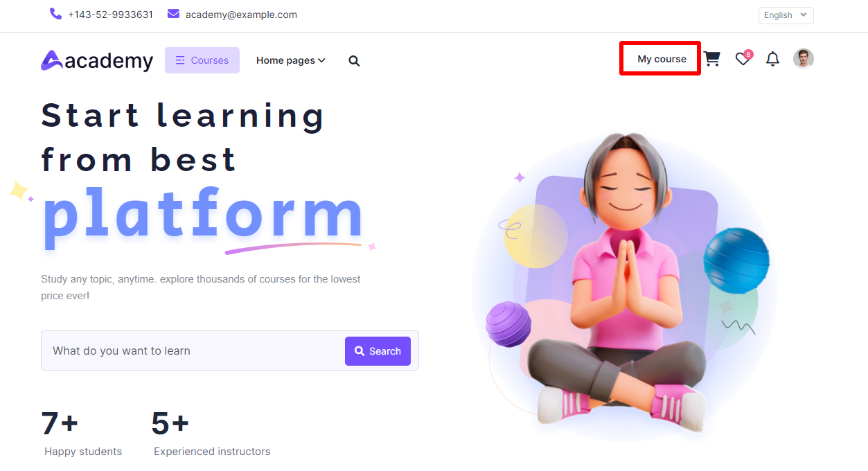The width and height of the screenshot is (868, 471).
Task: Open the shopping cart icon
Action: click(x=712, y=59)
